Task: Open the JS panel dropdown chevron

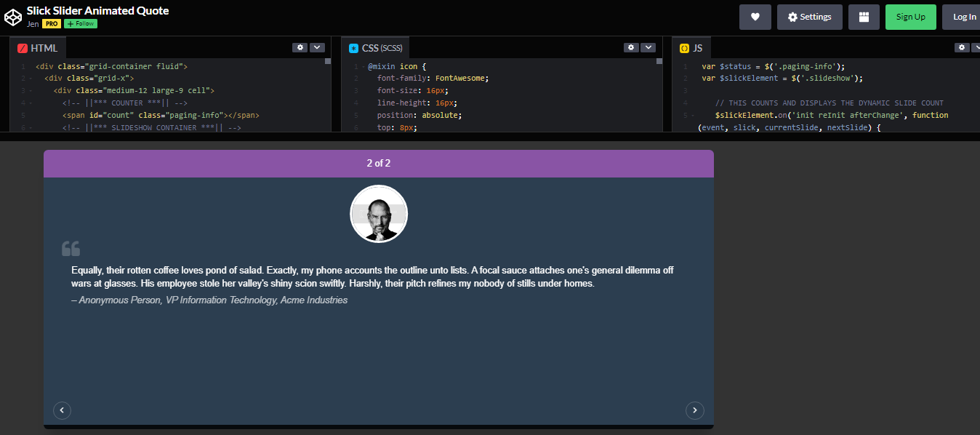Action: pyautogui.click(x=977, y=47)
